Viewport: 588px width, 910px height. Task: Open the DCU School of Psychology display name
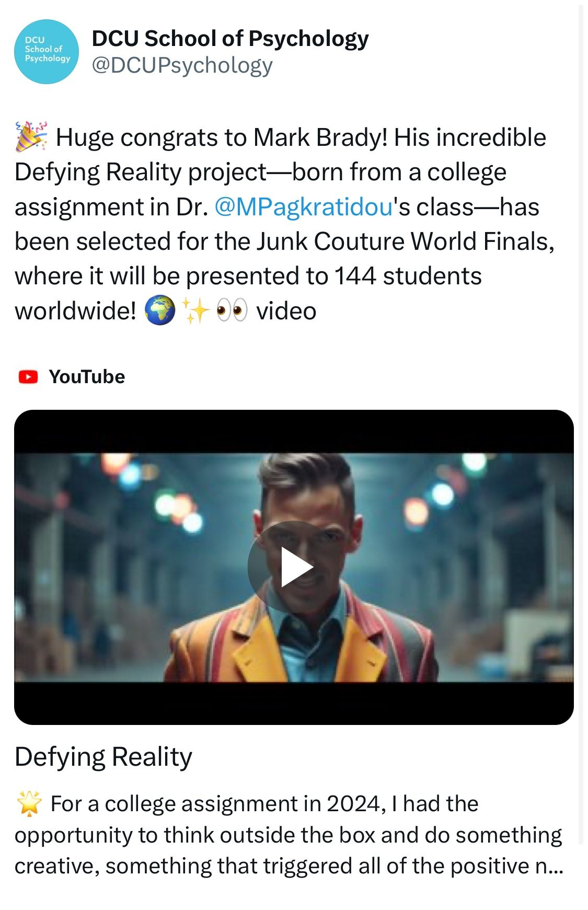[230, 39]
